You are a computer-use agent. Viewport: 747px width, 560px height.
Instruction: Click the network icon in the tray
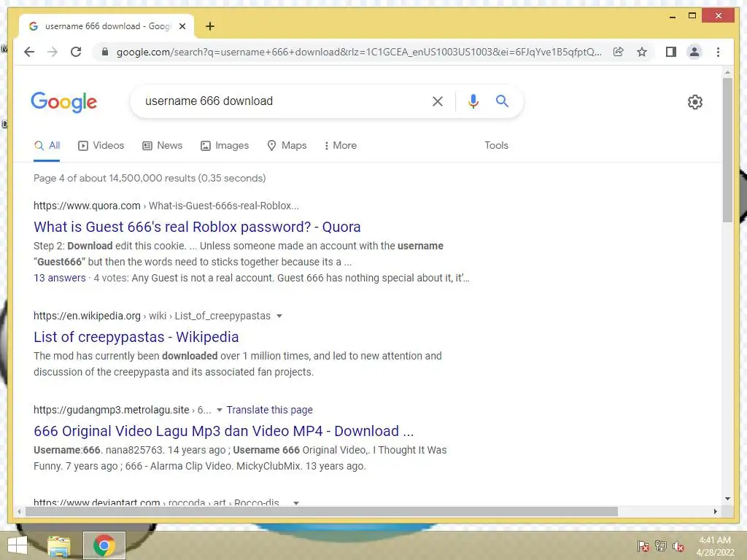[x=661, y=546]
